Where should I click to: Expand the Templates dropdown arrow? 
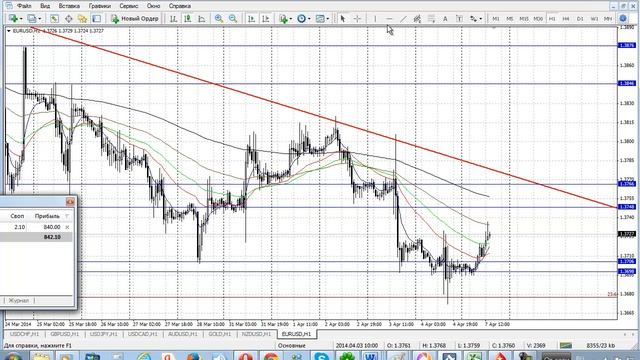tap(328, 19)
